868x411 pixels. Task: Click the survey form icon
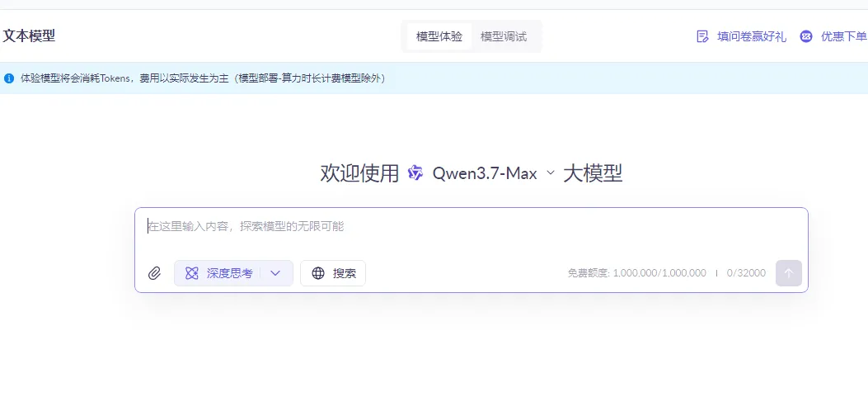(702, 36)
